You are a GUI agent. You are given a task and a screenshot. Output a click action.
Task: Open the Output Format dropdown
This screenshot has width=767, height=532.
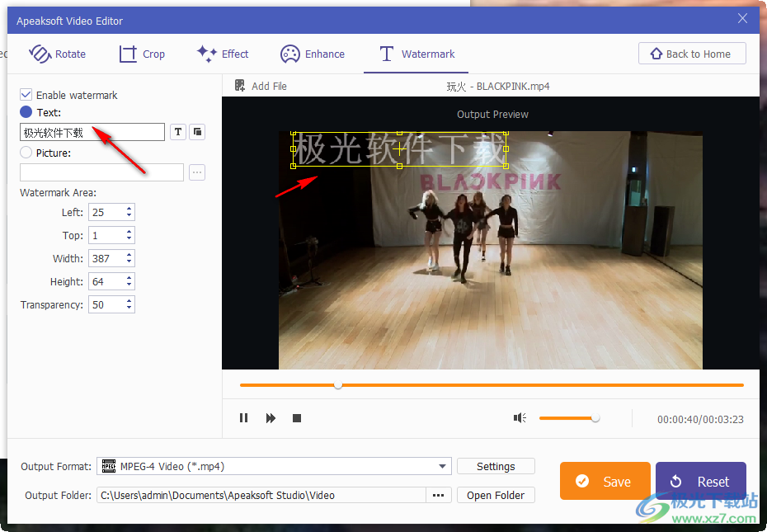pyautogui.click(x=442, y=466)
